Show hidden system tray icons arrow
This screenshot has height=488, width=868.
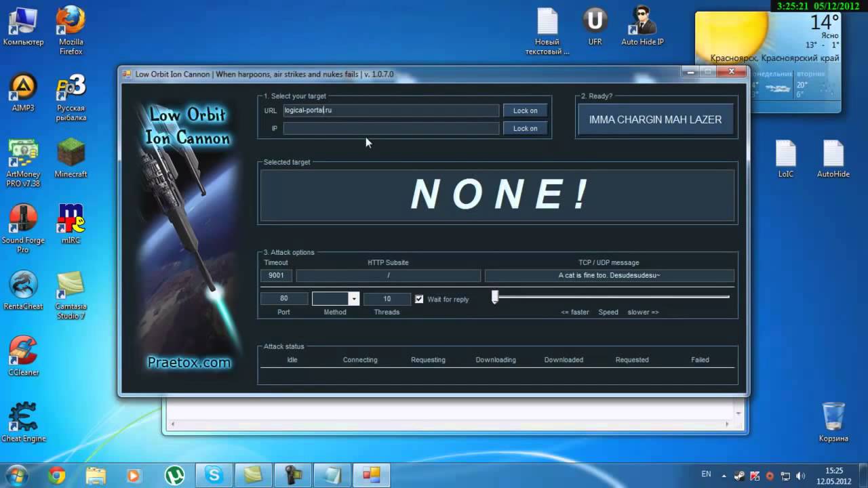724,476
